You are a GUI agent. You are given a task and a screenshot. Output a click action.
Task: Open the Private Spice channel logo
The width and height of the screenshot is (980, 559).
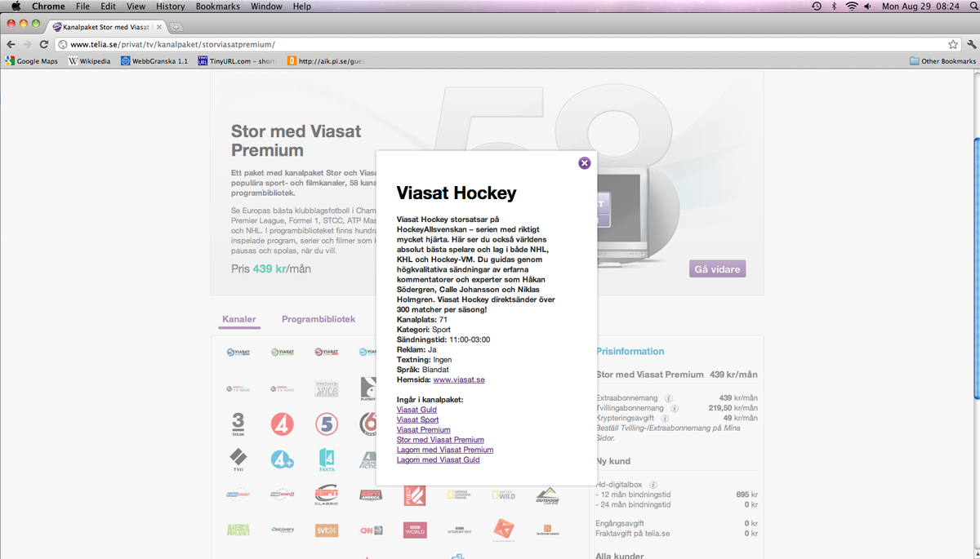point(326,389)
